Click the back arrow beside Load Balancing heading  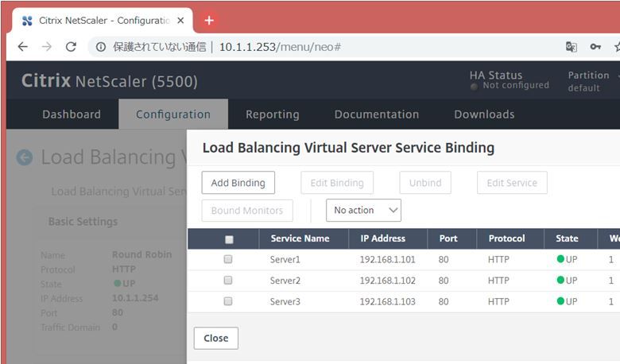pos(25,157)
